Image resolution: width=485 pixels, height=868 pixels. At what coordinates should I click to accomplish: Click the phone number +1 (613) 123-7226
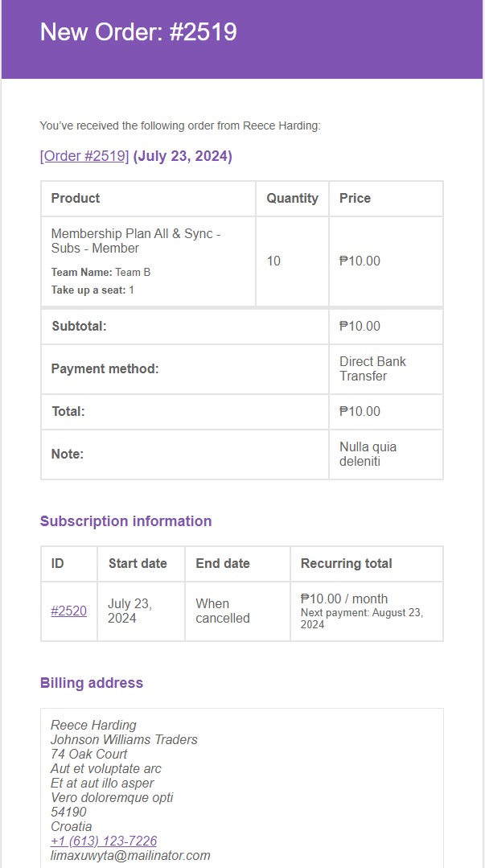coord(104,841)
